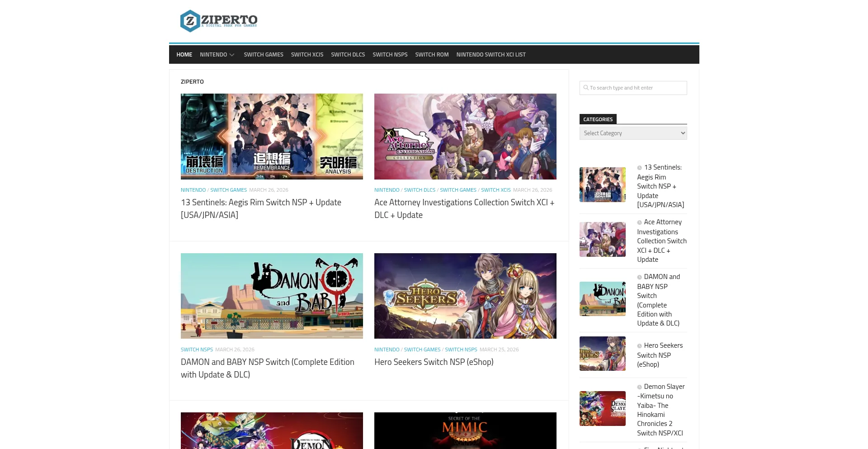Click Switch NSPs tag under DAMON and BABY post

[x=197, y=350]
